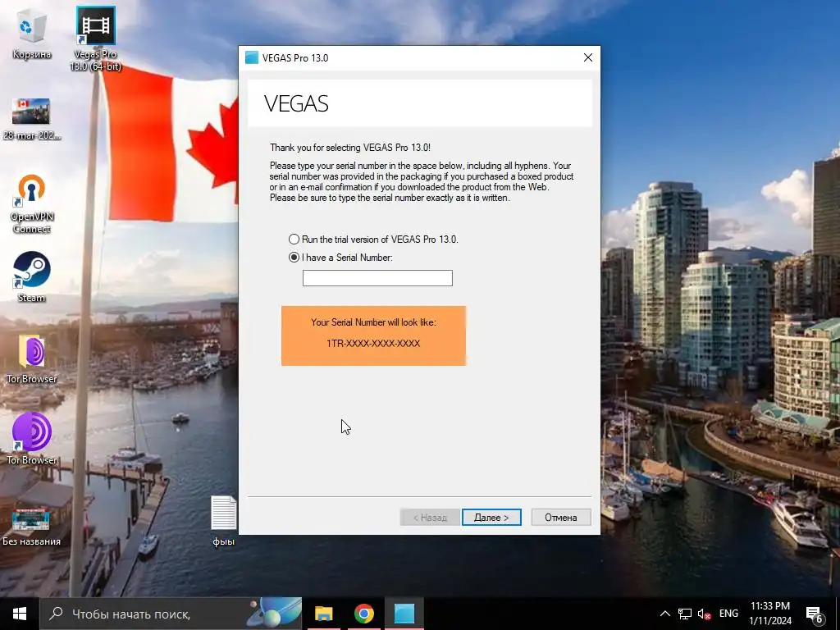Open the notification center icon

pos(815,614)
